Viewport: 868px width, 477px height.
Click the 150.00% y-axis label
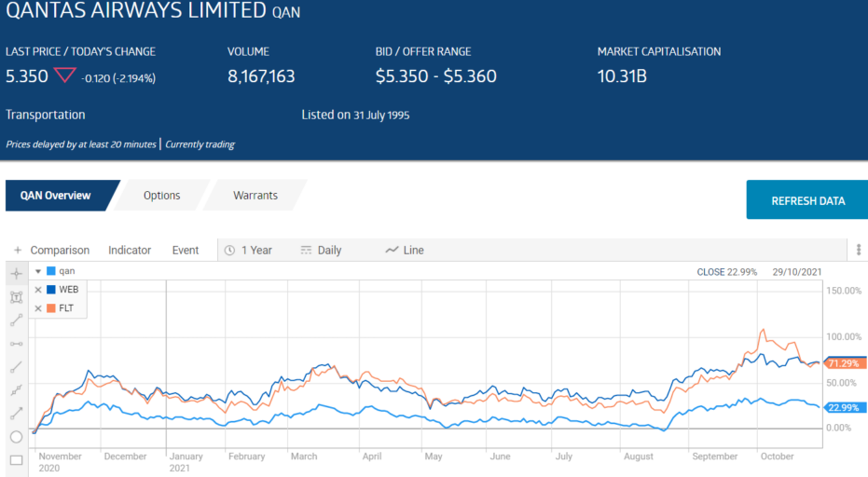point(844,291)
